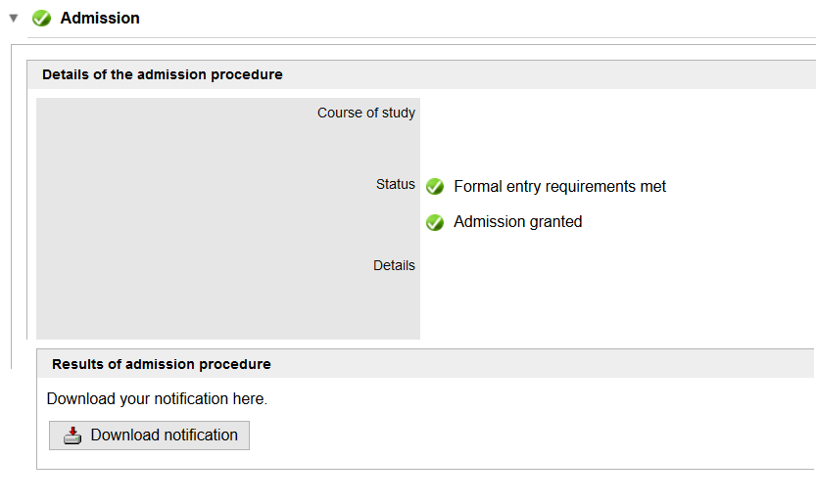The image size is (816, 504).
Task: Click the gray label column below Details
Action: 227,308
